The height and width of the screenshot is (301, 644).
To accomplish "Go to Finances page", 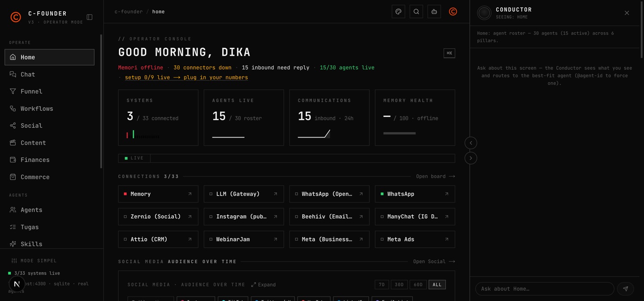I will pyautogui.click(x=50, y=160).
